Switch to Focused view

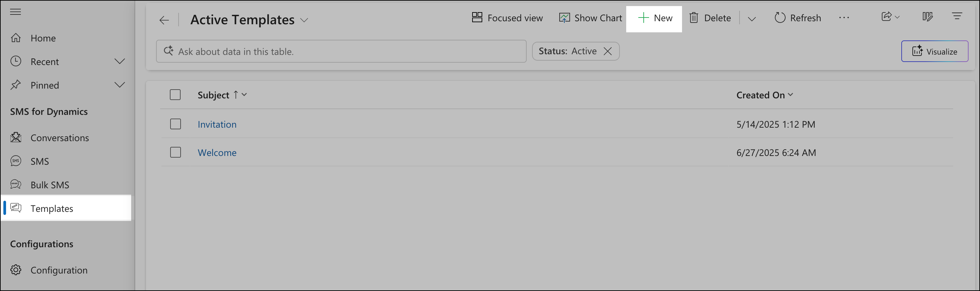[507, 18]
